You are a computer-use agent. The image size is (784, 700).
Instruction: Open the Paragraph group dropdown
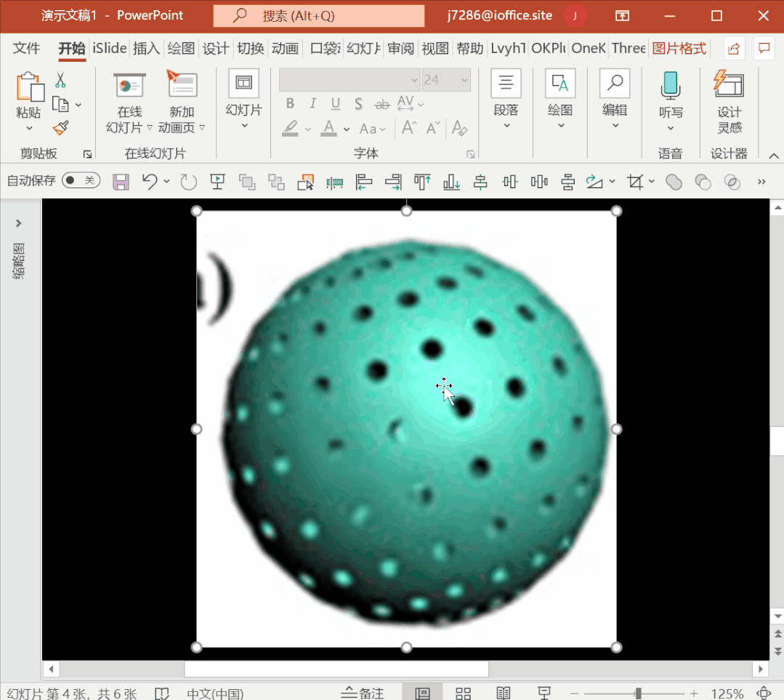506,100
